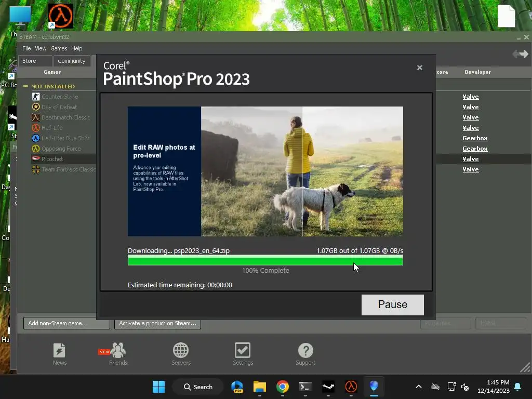Open the Friends section in Steam
This screenshot has height=399, width=532.
(x=118, y=354)
